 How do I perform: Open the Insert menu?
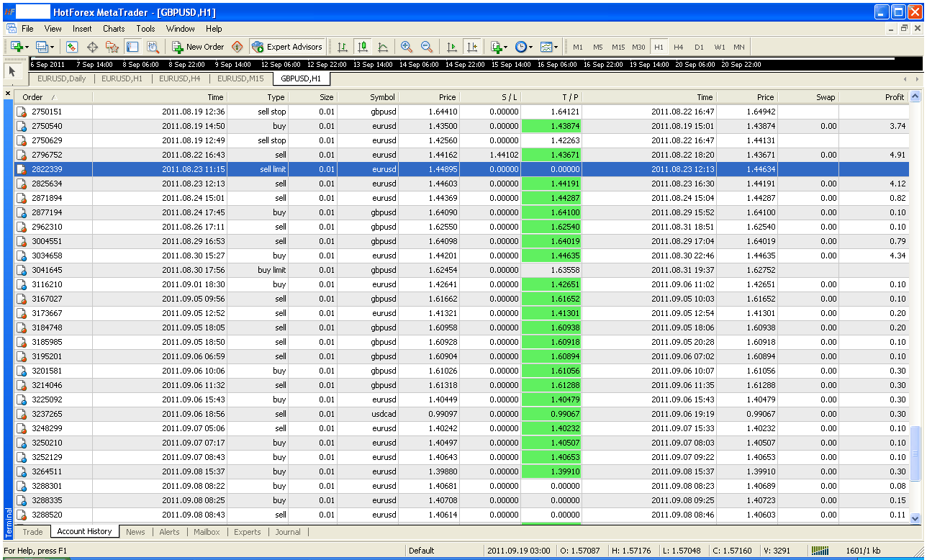point(82,29)
